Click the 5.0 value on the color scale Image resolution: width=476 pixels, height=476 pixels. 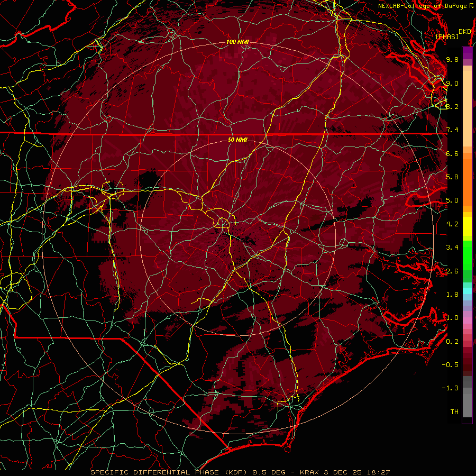[x=452, y=200]
